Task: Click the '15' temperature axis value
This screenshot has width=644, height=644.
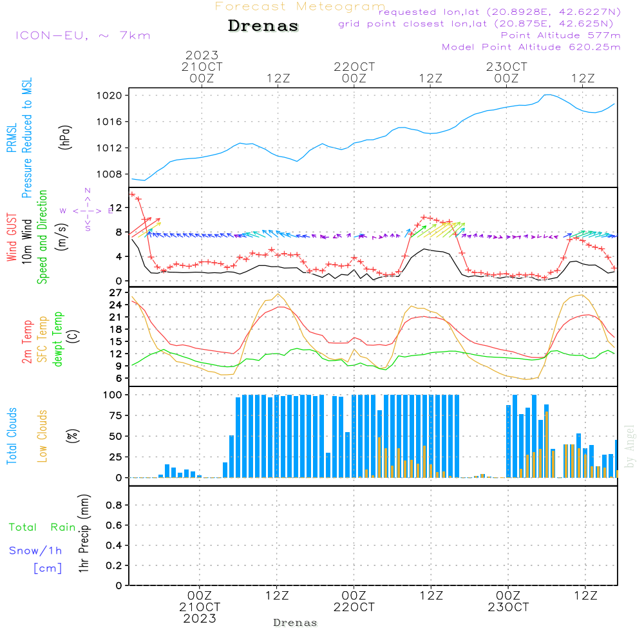Action: (x=115, y=342)
